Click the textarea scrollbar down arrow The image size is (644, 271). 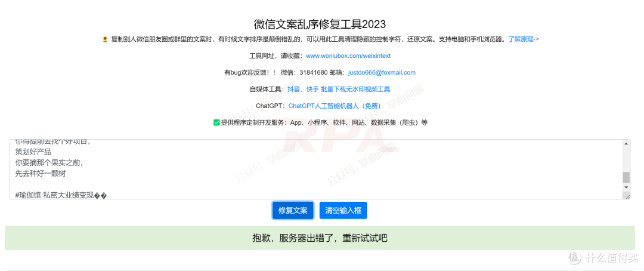click(626, 187)
